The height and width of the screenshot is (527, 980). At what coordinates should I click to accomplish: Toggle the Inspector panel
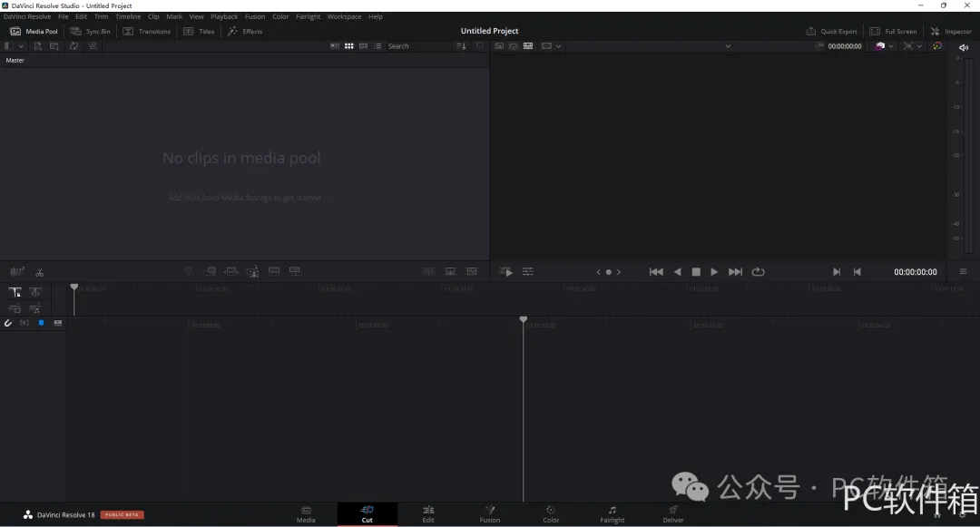[951, 31]
